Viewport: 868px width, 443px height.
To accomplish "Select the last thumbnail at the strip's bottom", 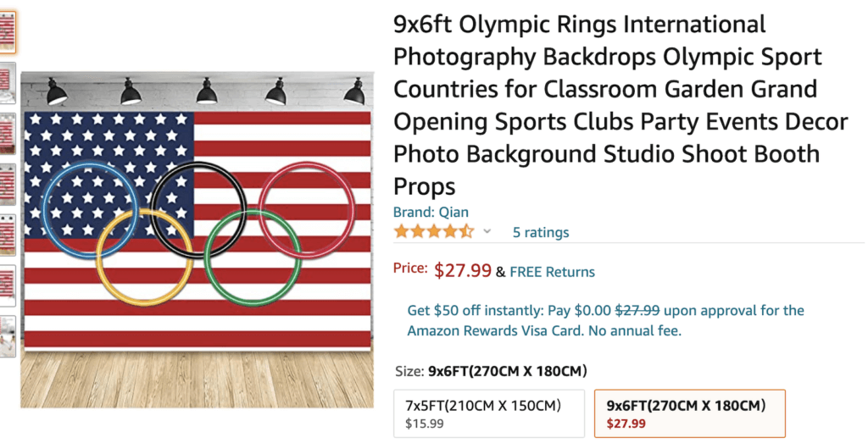I will [7, 335].
